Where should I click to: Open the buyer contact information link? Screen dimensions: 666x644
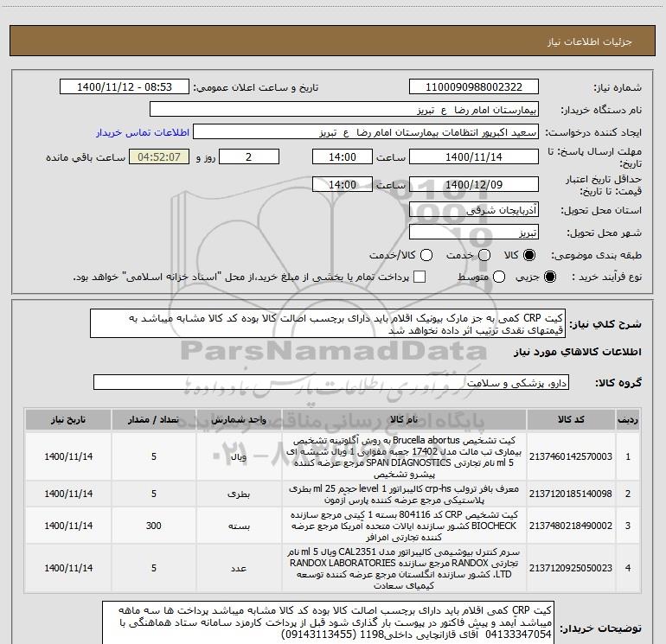(x=143, y=132)
